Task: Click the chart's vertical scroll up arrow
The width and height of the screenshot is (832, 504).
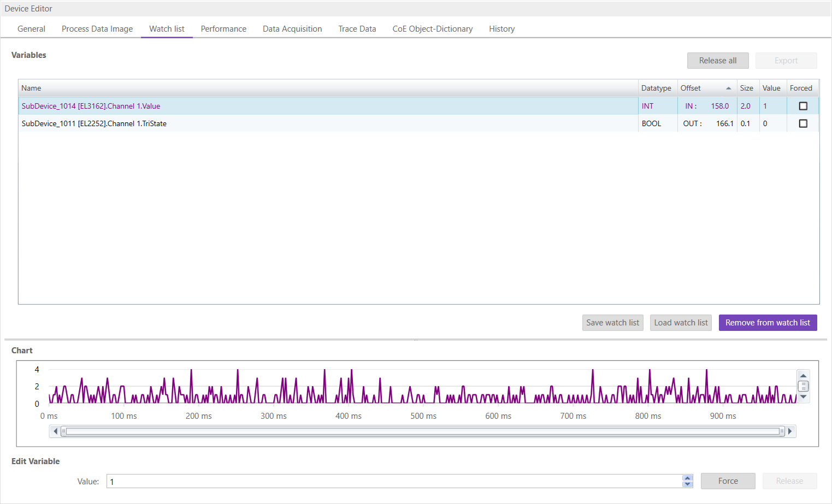Action: coord(803,376)
